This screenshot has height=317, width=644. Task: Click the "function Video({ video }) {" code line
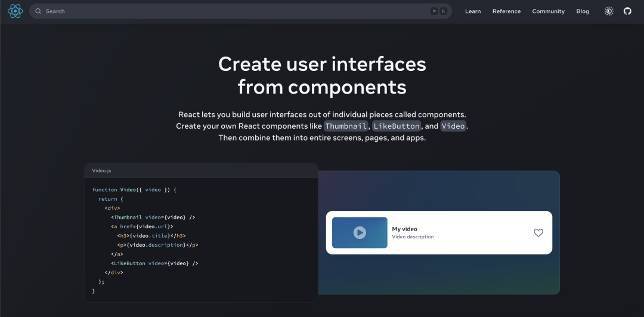tap(134, 189)
